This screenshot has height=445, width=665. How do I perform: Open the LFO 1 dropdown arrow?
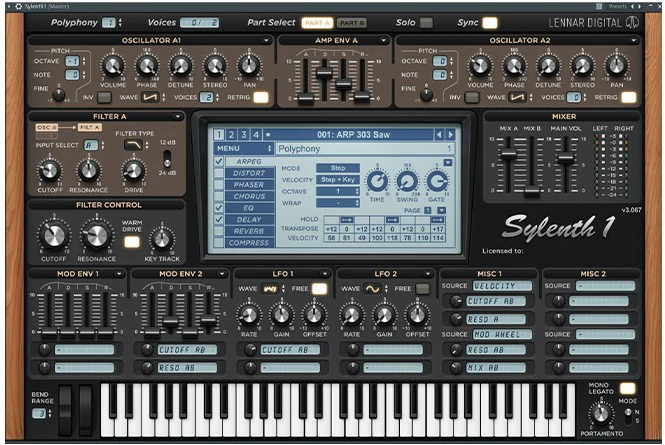(x=325, y=274)
